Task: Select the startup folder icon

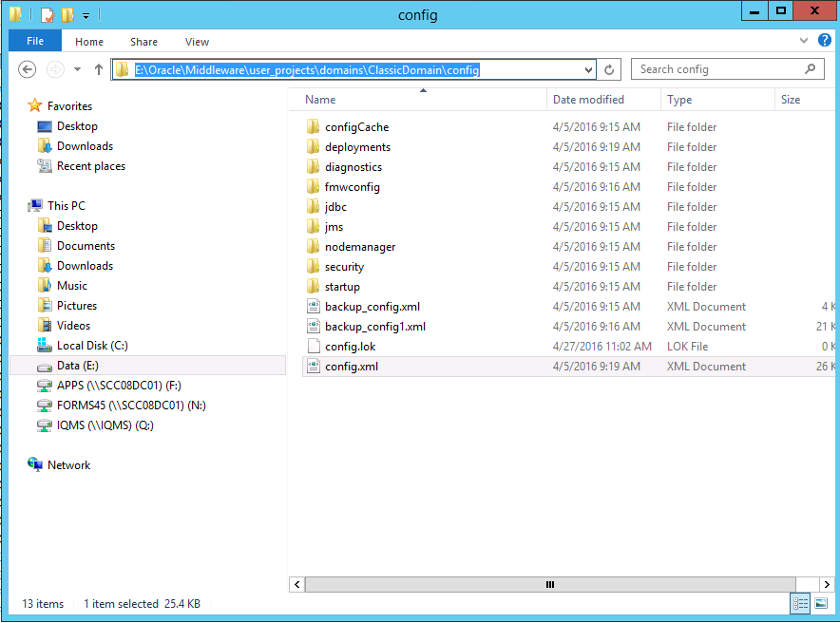Action: point(314,287)
